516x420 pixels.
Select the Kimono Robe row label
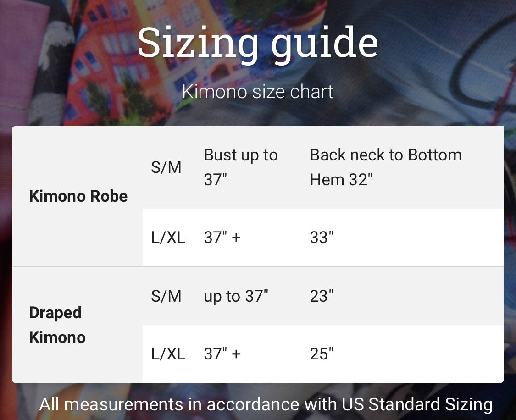click(x=78, y=196)
